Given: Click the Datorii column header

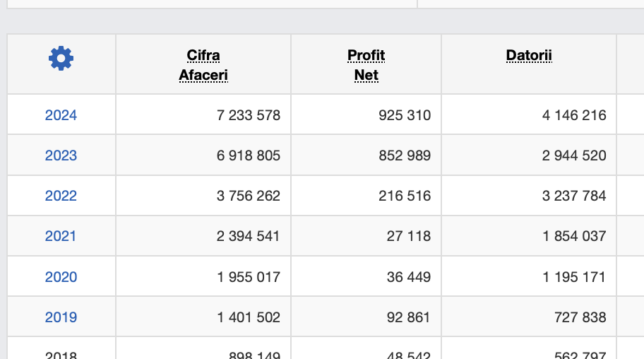Looking at the screenshot, I should pyautogui.click(x=529, y=55).
